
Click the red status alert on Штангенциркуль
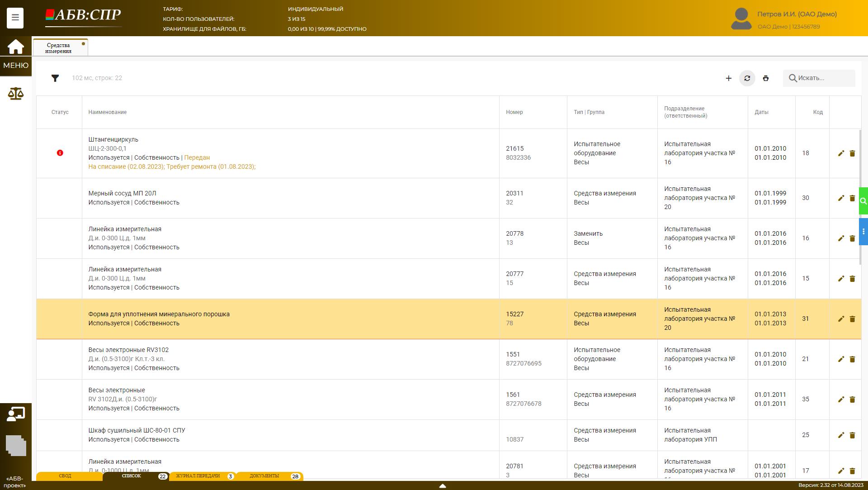coord(60,153)
